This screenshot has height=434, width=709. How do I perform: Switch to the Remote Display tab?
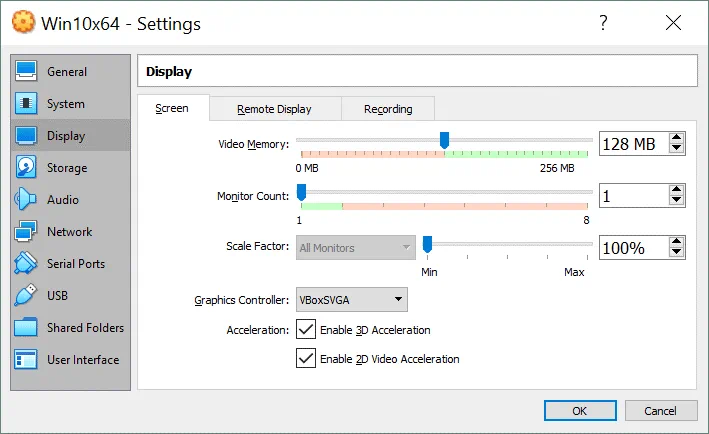tap(274, 109)
